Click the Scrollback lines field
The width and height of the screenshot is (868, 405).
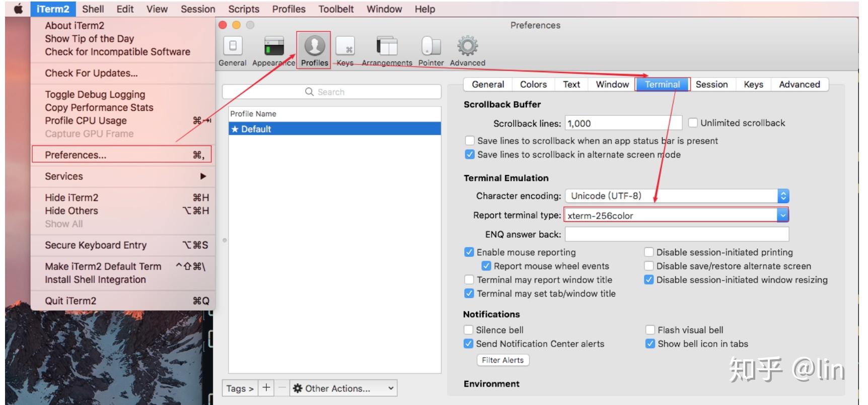click(x=623, y=123)
